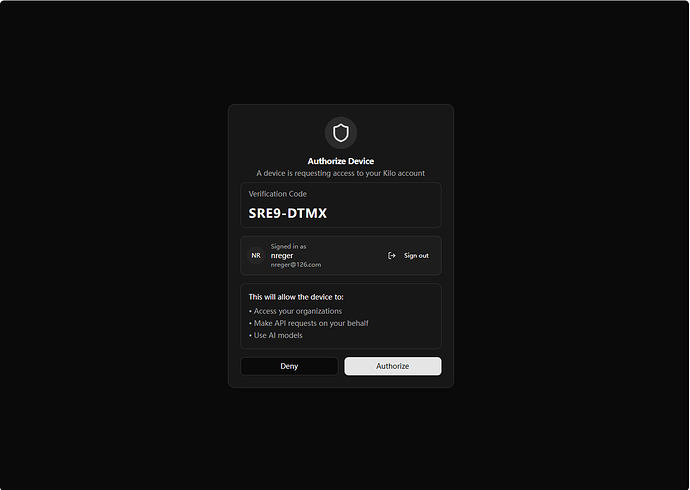Click the 'Use AI models' permission
Screen dimensions: 690x490
275,335
